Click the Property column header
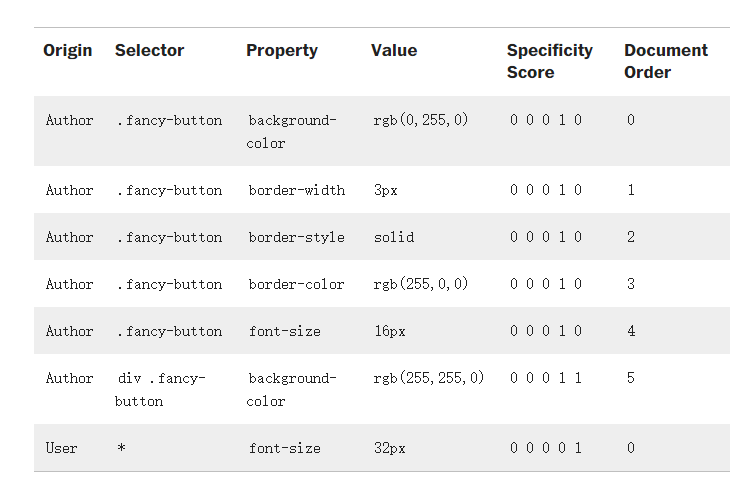751x494 pixels. pyautogui.click(x=281, y=51)
